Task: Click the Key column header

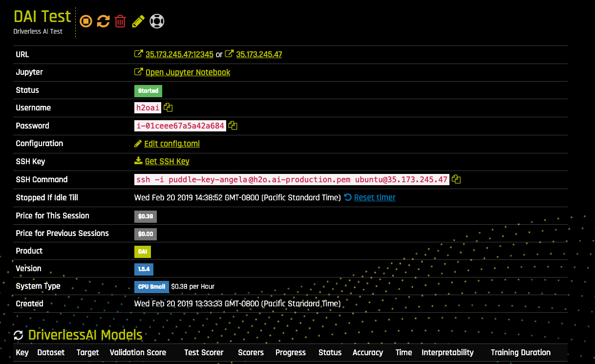Action: [x=22, y=352]
